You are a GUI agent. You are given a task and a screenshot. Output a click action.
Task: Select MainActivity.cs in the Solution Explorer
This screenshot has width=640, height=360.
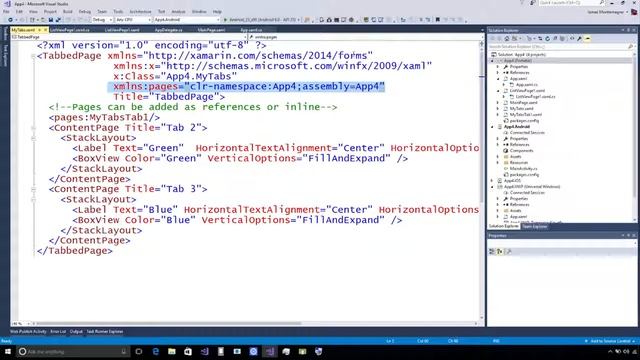pyautogui.click(x=523, y=169)
